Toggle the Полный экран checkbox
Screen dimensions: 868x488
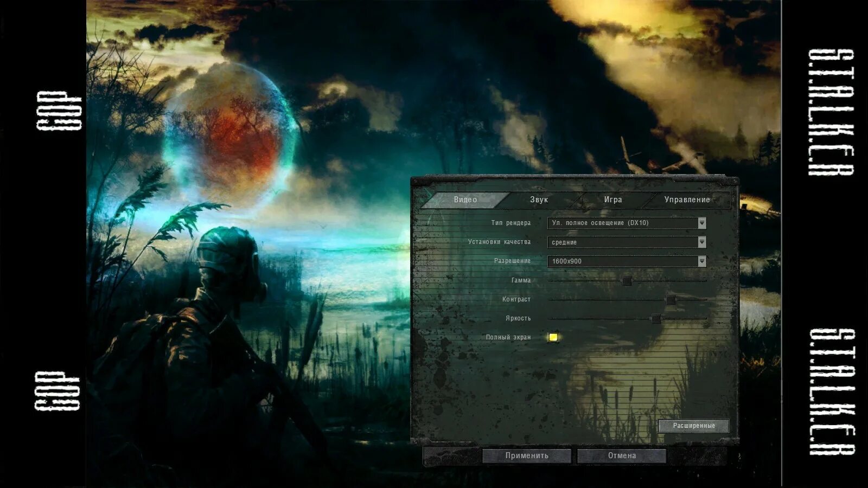point(553,337)
